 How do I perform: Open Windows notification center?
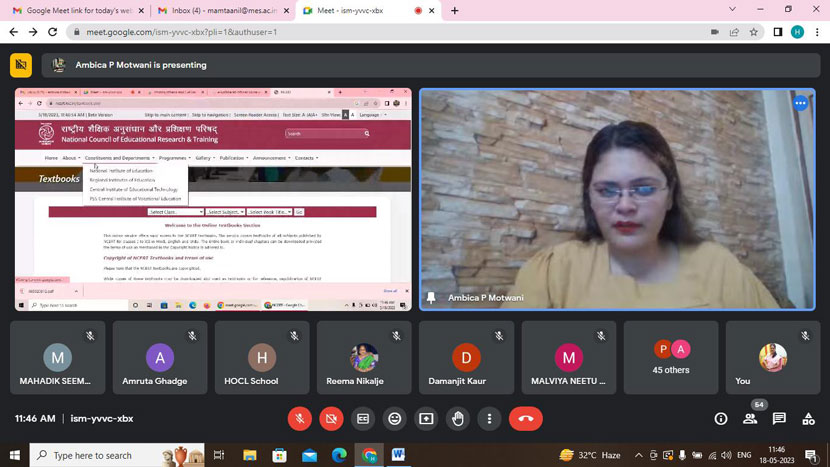[811, 455]
